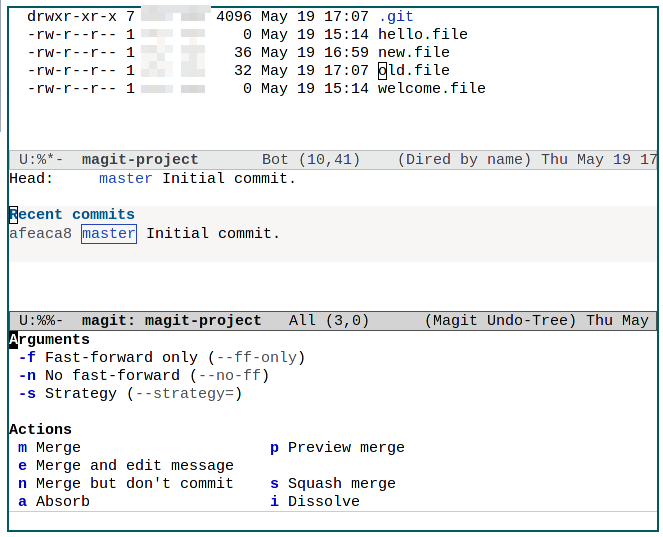The image size is (663, 537).
Task: Click the Dired by name mode indicator
Action: [464, 159]
